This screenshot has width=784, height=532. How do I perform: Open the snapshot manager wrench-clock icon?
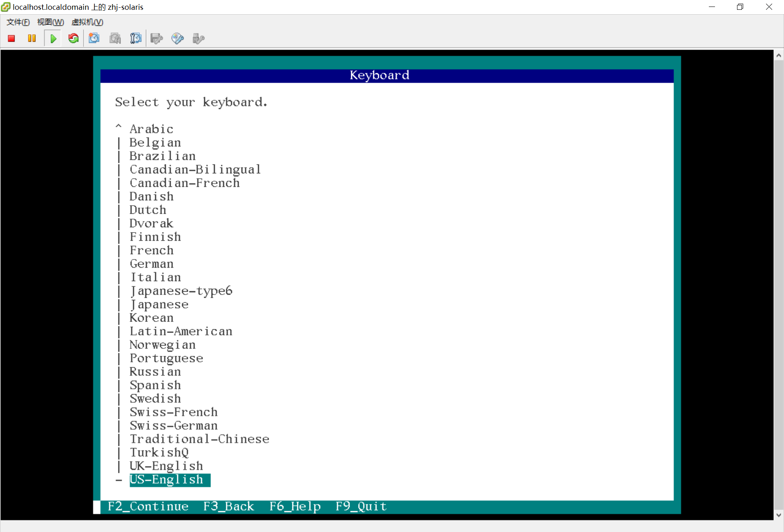click(136, 38)
